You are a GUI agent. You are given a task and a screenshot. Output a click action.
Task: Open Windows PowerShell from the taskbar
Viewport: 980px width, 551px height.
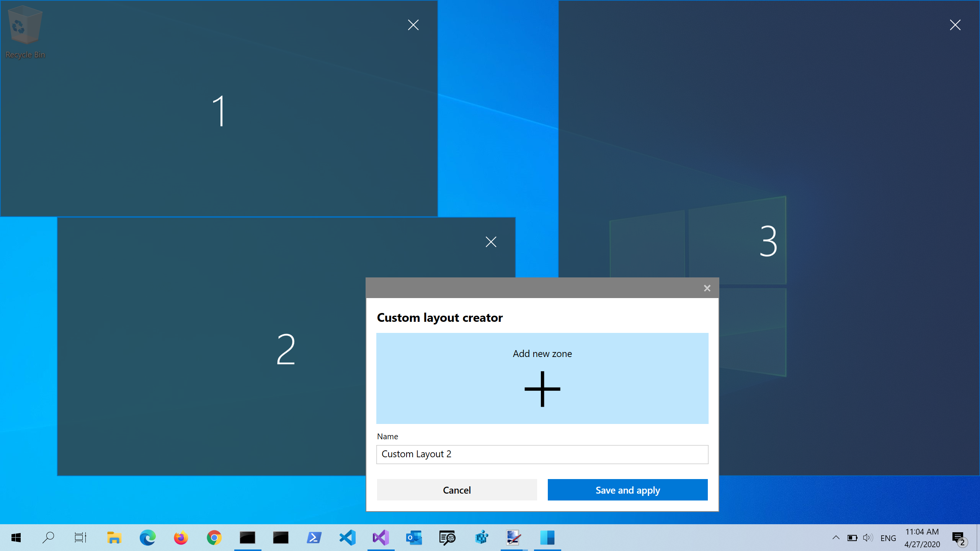click(314, 537)
